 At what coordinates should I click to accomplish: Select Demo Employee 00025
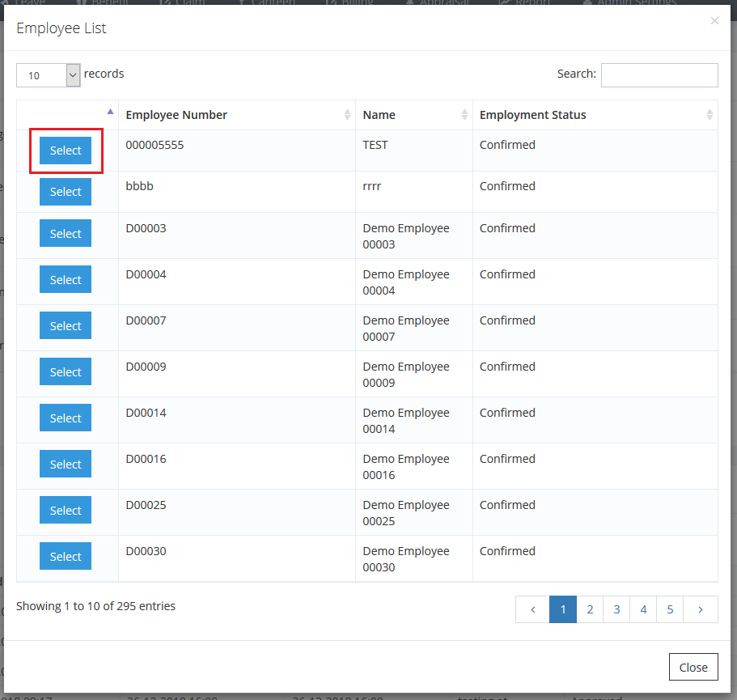(x=66, y=511)
